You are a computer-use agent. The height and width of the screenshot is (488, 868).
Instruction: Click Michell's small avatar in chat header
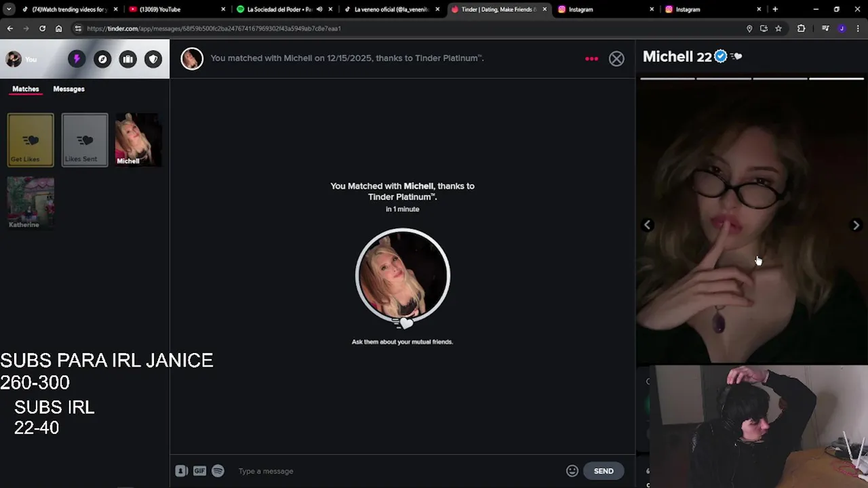tap(192, 59)
